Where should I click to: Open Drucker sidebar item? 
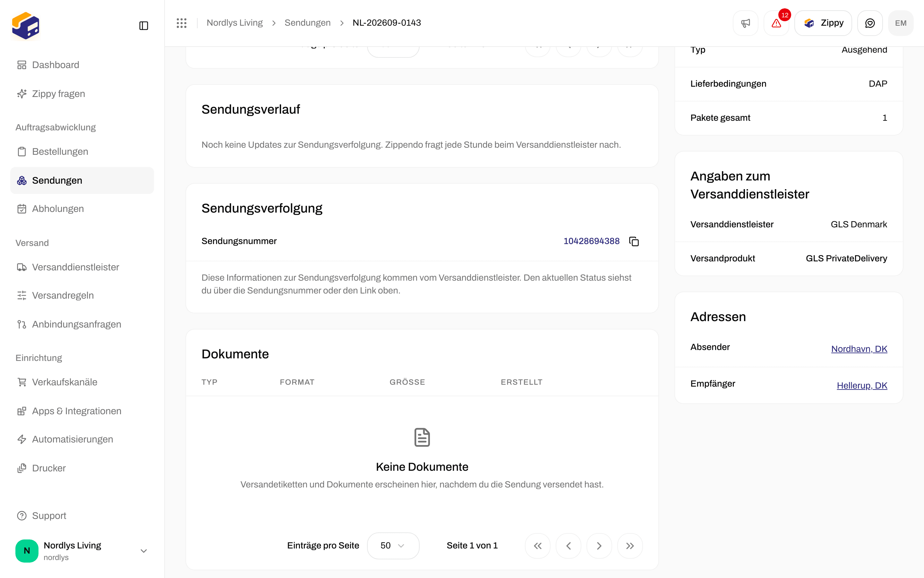coord(82,468)
